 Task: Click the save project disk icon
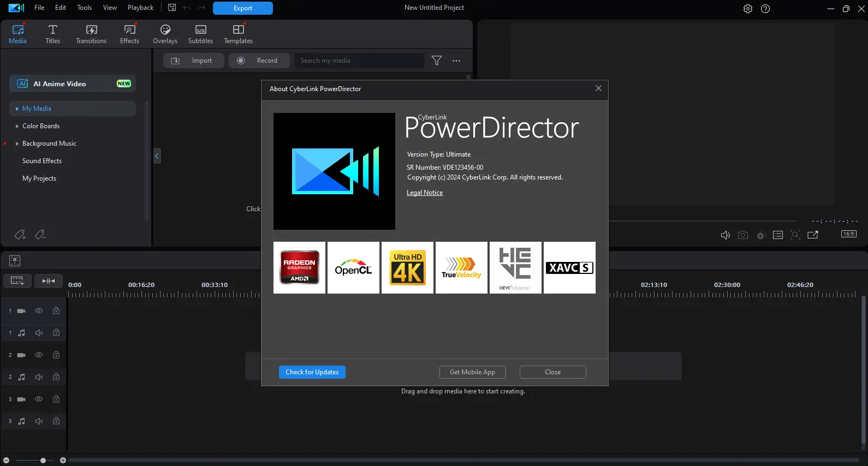(172, 8)
